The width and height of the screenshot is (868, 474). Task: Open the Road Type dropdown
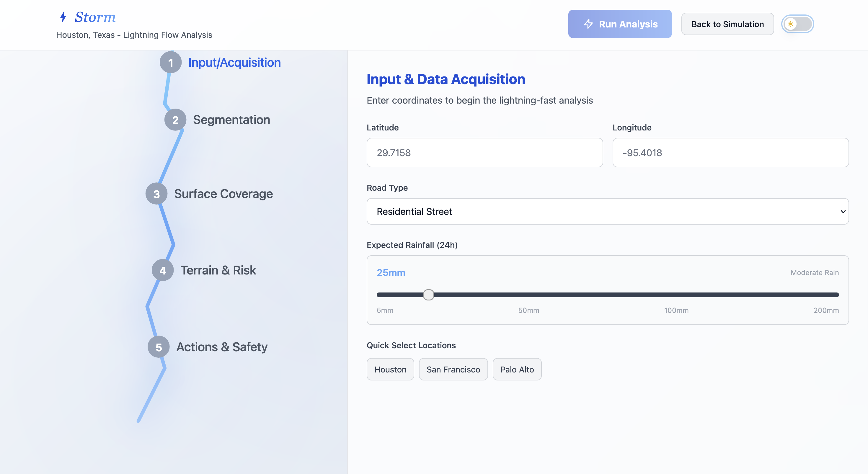[x=607, y=212]
